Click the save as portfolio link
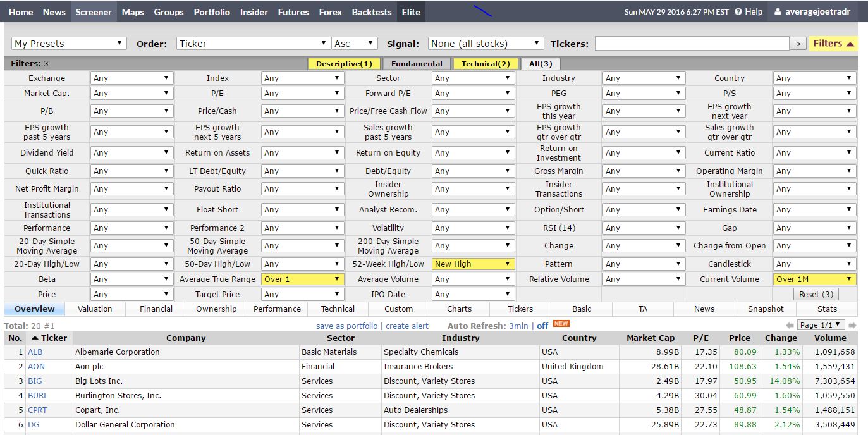The width and height of the screenshot is (868, 435). click(346, 326)
